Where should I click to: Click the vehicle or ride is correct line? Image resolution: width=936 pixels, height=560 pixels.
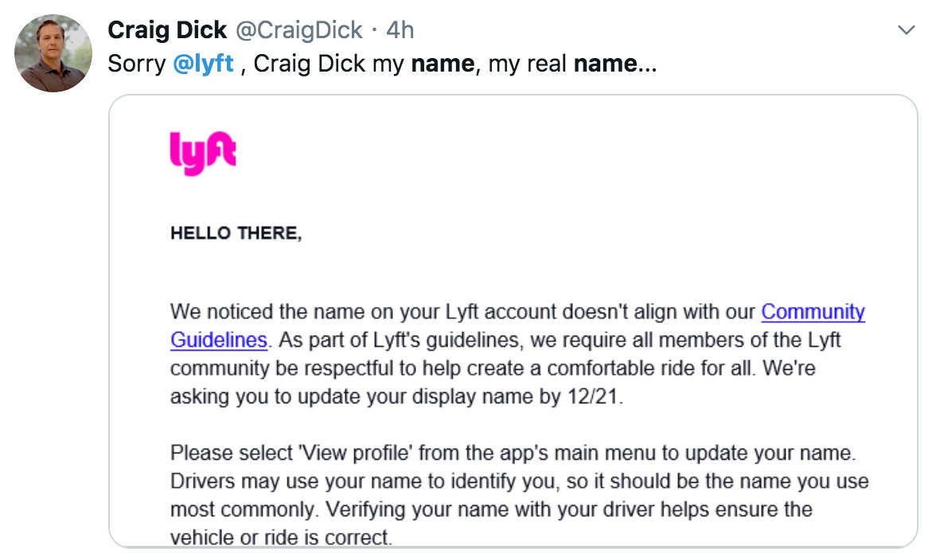pos(281,537)
